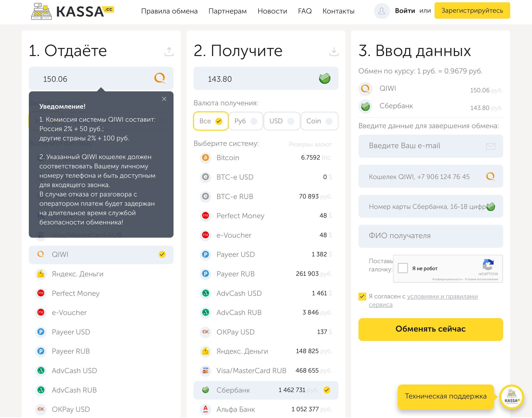Open reCAPTCHA Условия использования link
The height and width of the screenshot is (418, 532).
coord(481,279)
